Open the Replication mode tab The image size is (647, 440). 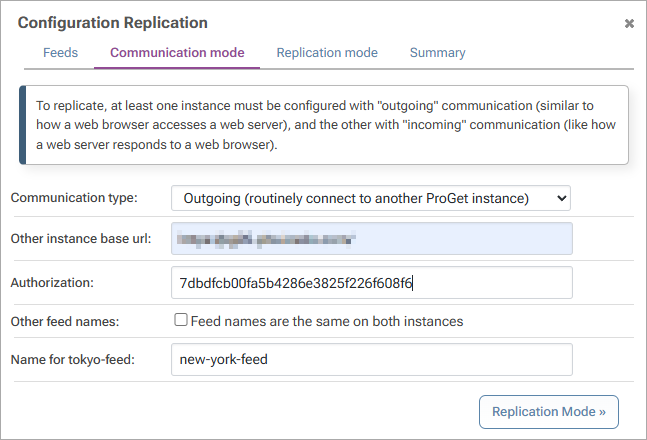point(327,53)
